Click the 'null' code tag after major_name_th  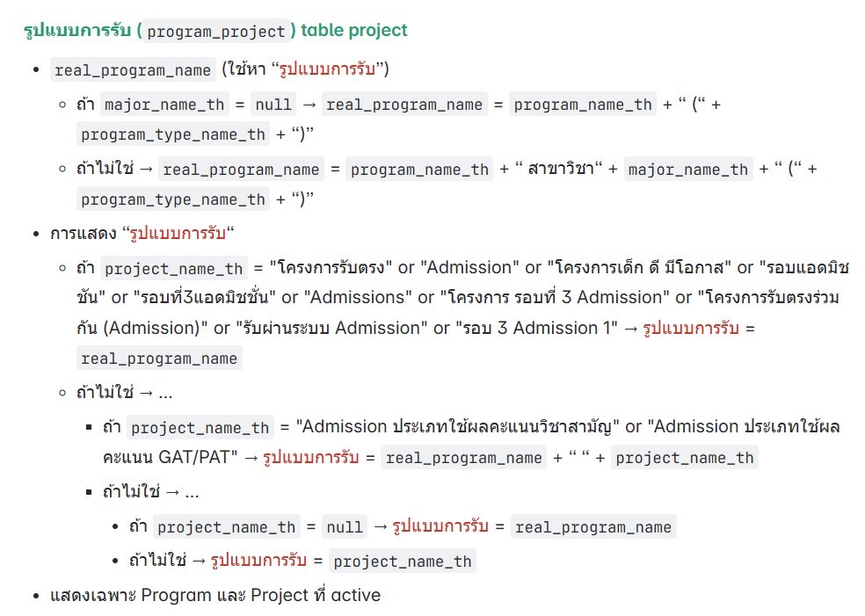tap(273, 105)
